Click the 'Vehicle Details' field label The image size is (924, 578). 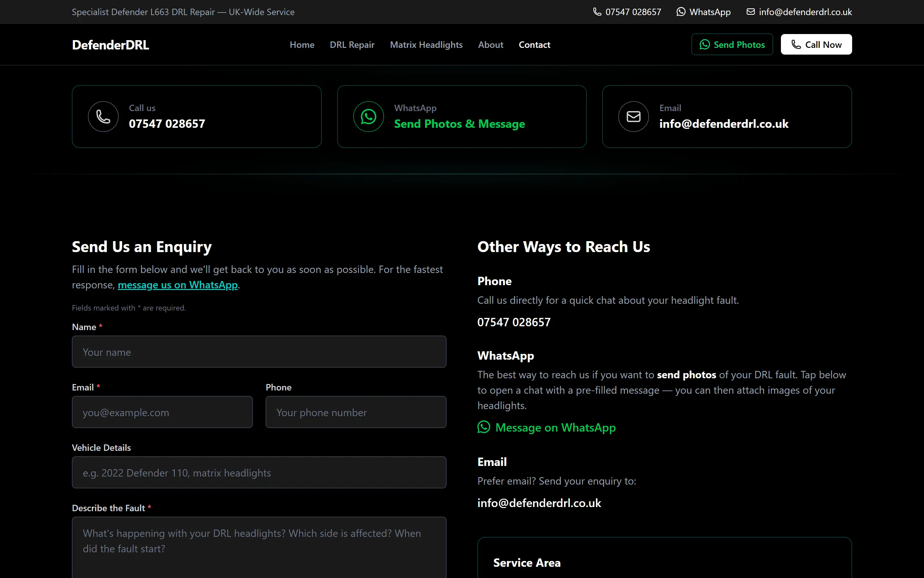pos(102,448)
